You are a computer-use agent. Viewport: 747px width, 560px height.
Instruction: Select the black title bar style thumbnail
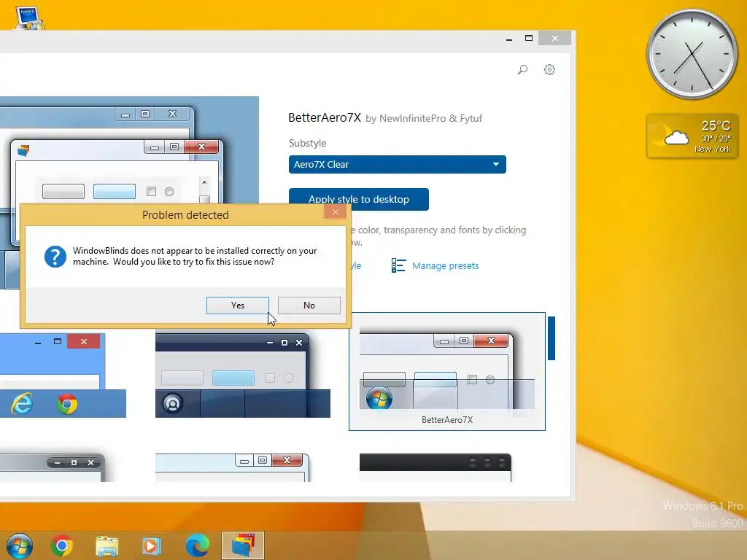[x=435, y=467]
